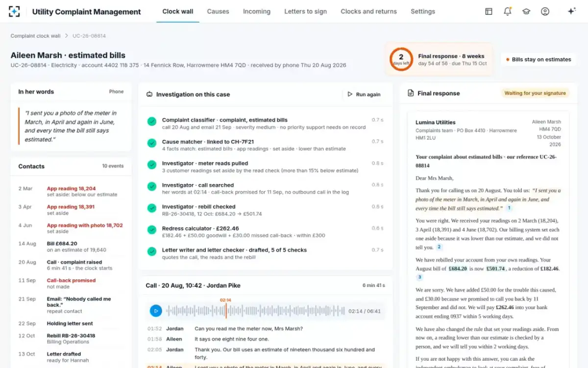Viewport: 588px width, 368px height.
Task: Click citation marker 1 in letter
Action: tap(509, 208)
